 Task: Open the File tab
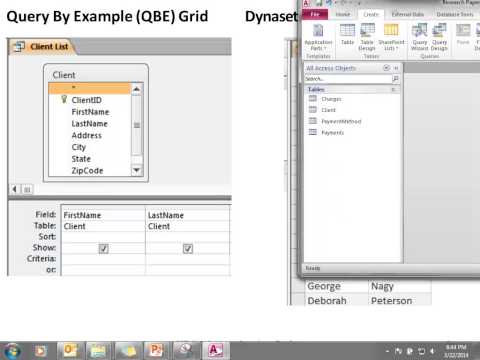click(315, 14)
